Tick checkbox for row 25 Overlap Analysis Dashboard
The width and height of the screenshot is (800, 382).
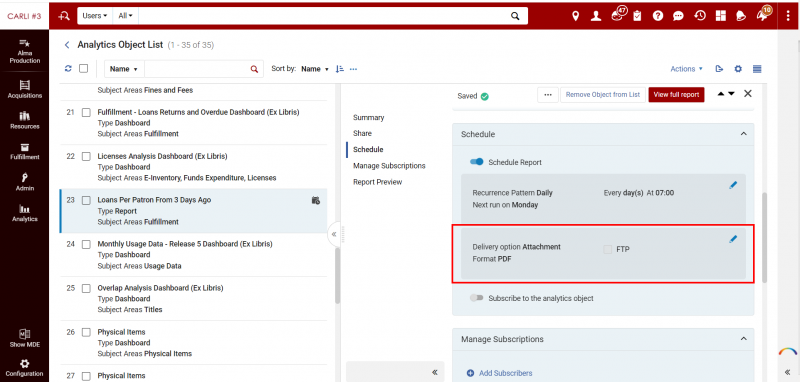86,288
